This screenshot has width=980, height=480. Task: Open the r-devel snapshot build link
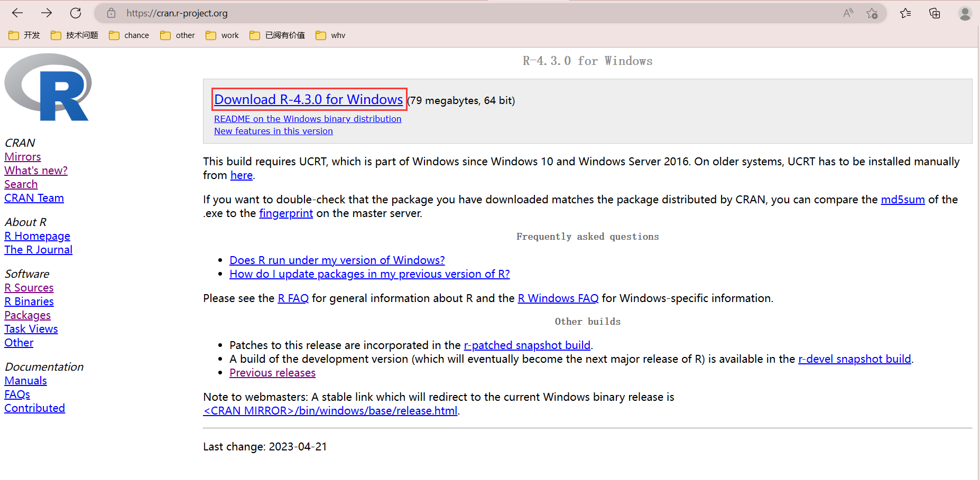pyautogui.click(x=855, y=359)
